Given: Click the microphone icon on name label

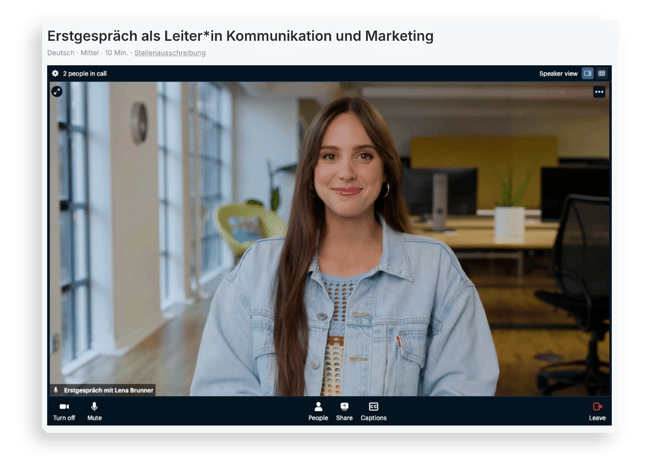Looking at the screenshot, I should (x=56, y=390).
